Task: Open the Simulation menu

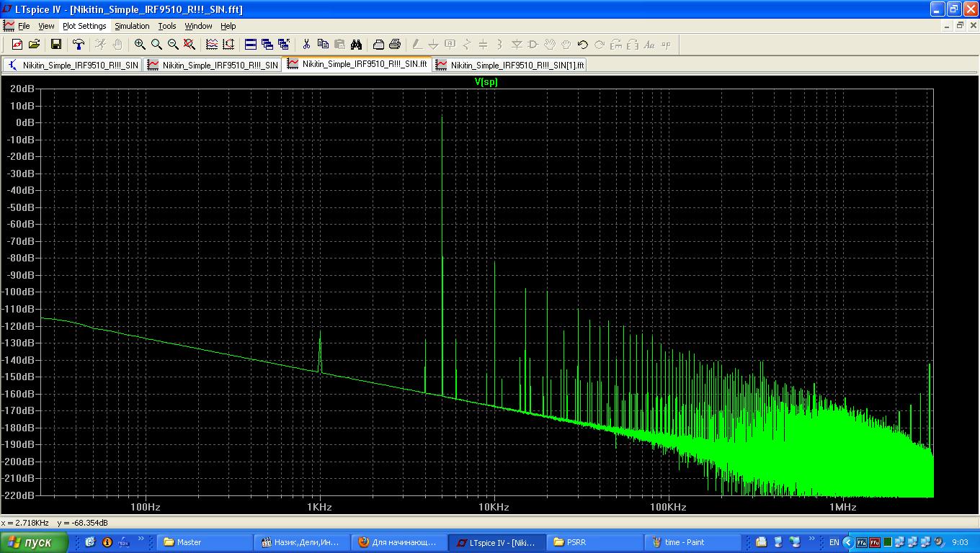Action: 132,26
